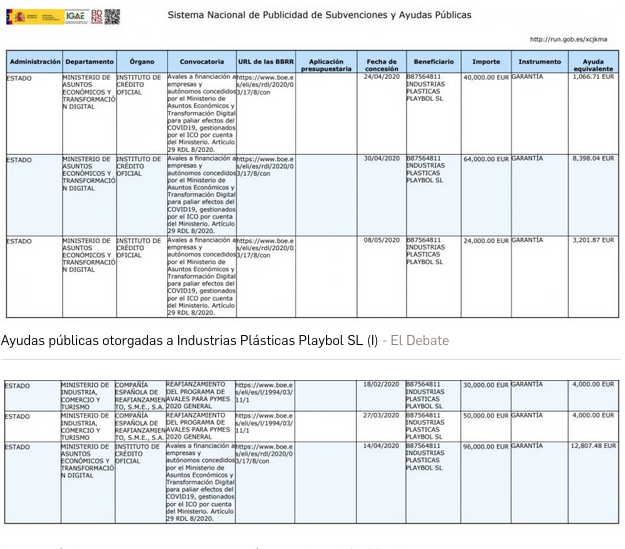Image resolution: width=625 pixels, height=549 pixels.
Task: Select the Beneficiario column header
Action: tap(434, 61)
